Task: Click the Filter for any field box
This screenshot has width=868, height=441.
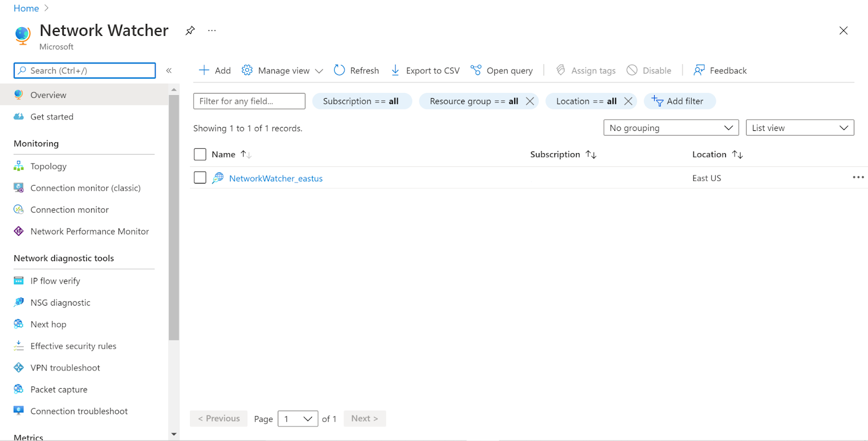Action: point(249,102)
